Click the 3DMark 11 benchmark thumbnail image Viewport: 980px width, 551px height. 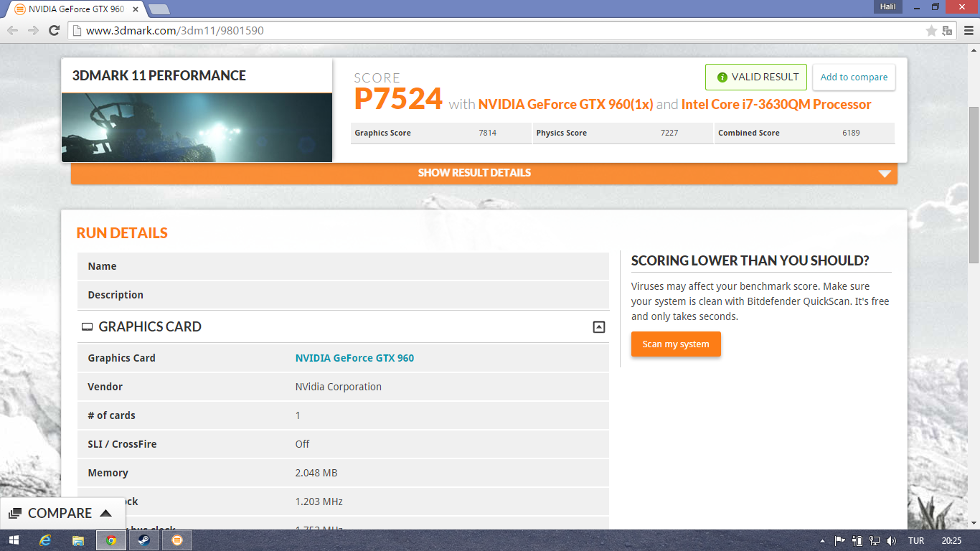pos(197,128)
